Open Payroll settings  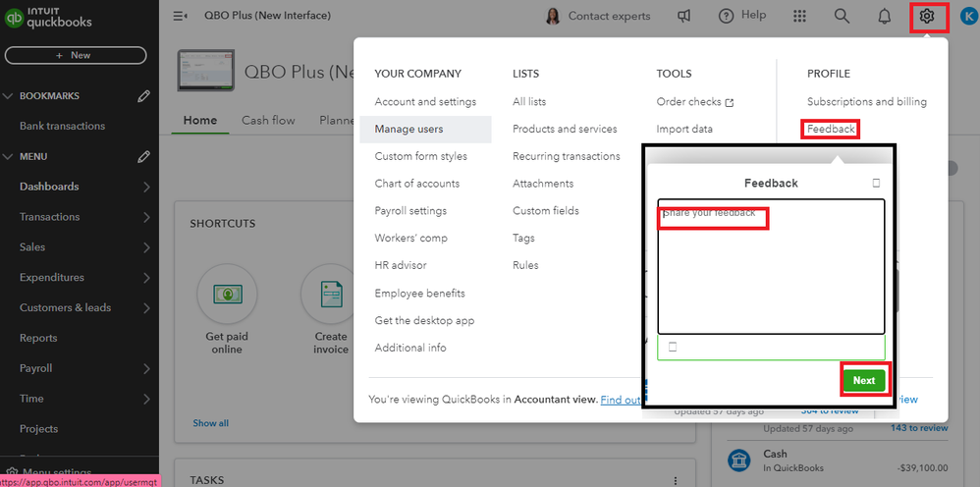pyautogui.click(x=410, y=211)
